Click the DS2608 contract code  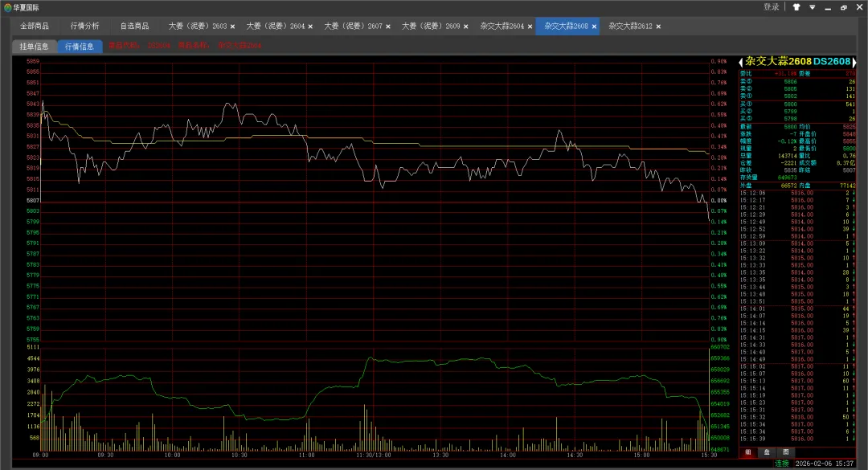tap(832, 61)
